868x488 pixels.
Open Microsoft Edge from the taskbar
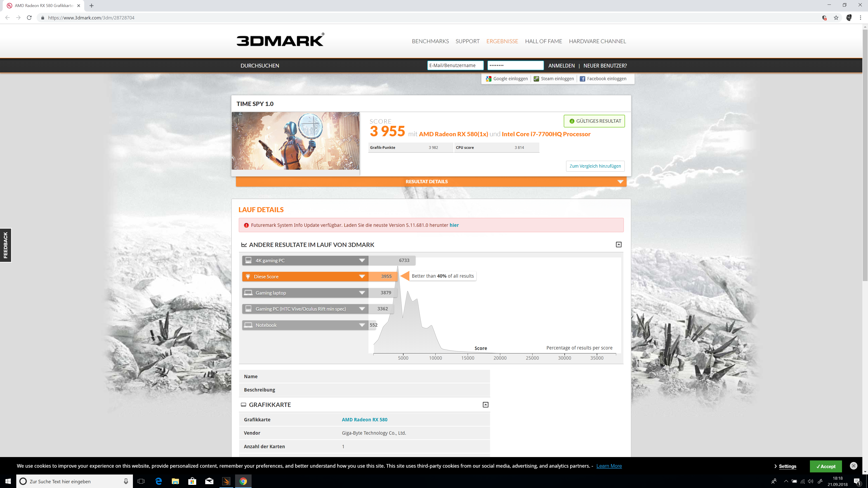point(158,481)
